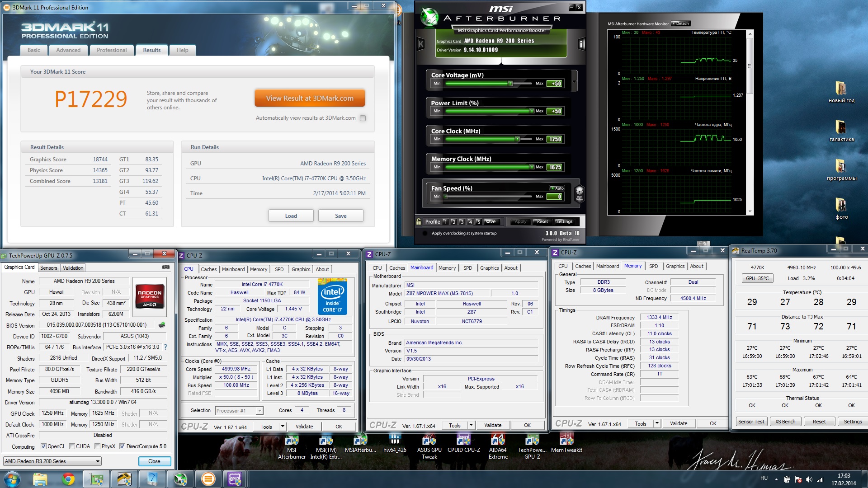Click the GPU-Z screenshot camera icon

tap(166, 267)
